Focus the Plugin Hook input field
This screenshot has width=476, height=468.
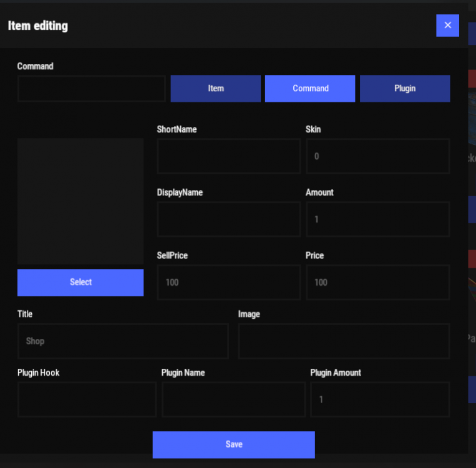[x=87, y=399]
